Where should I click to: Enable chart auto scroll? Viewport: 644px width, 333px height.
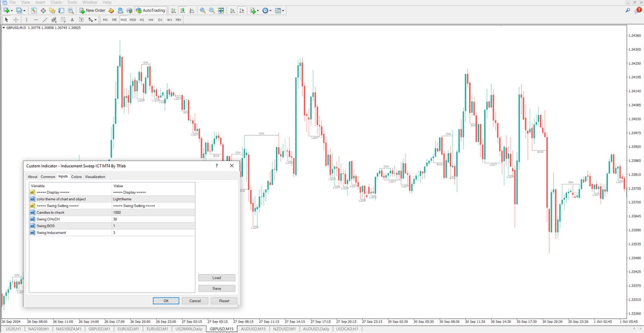click(232, 10)
